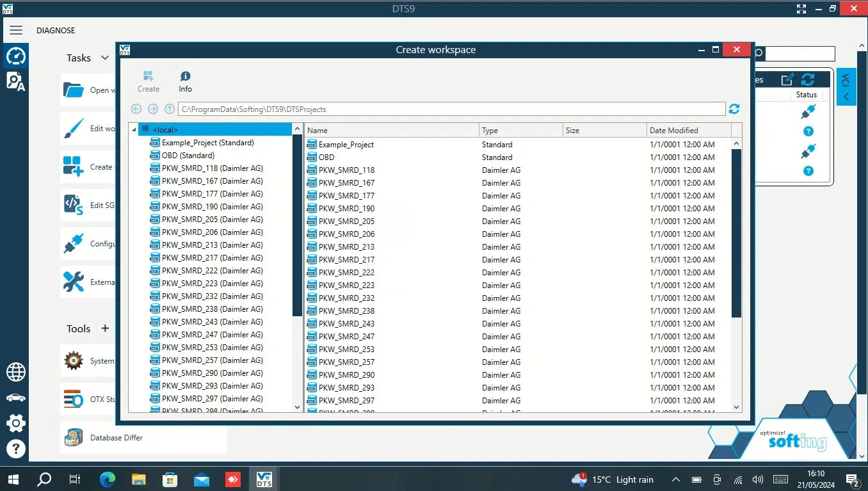Click the Create workspace toolbar icon
The height and width of the screenshot is (491, 868).
pos(149,81)
